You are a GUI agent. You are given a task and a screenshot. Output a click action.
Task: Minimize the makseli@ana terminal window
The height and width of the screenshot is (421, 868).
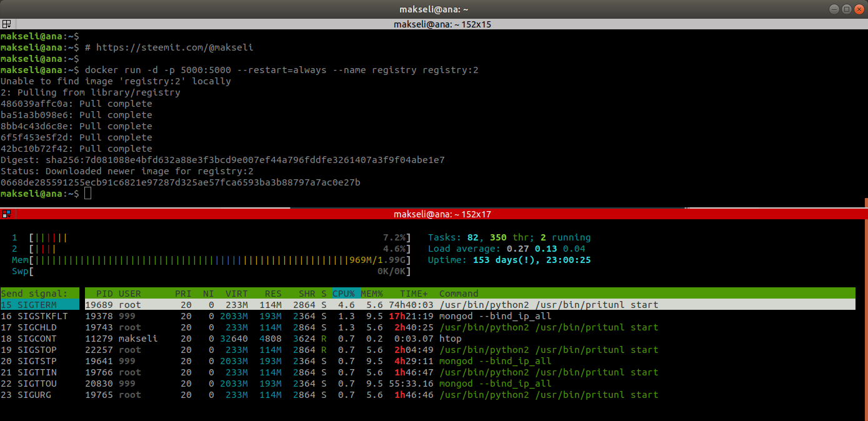tap(835, 9)
